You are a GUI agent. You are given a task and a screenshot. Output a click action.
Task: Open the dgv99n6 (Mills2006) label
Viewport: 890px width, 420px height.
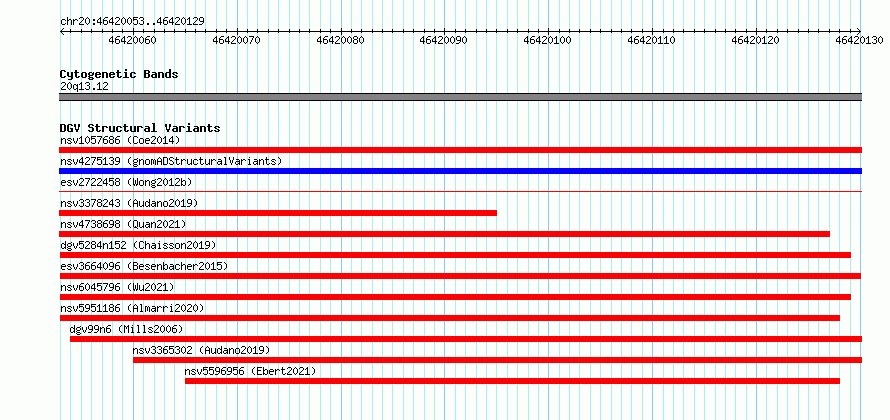(126, 329)
